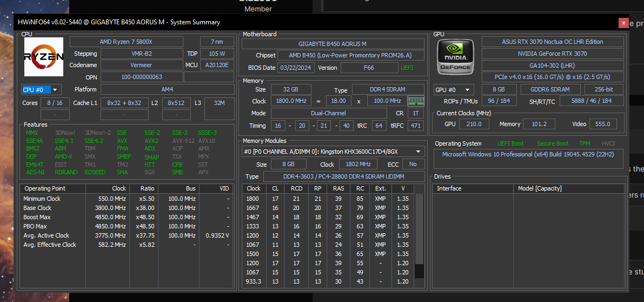The width and height of the screenshot is (644, 302).
Task: Click the 1T command rate field
Action: pyautogui.click(x=416, y=113)
